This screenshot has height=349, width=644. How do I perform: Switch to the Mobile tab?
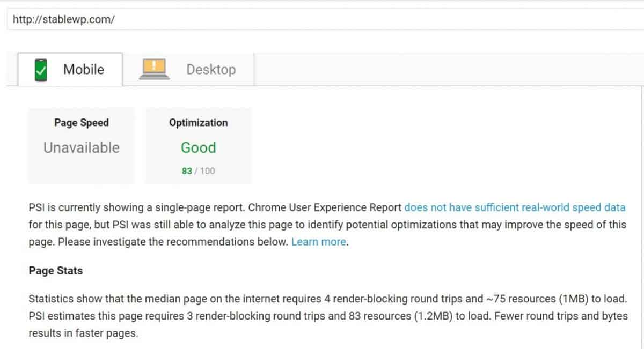[x=70, y=69]
